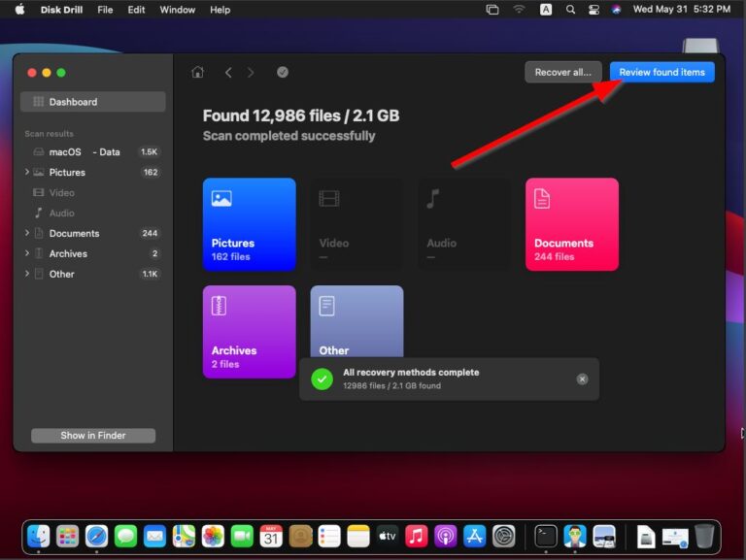
Task: Expand the Documents sidebar group
Action: point(27,233)
